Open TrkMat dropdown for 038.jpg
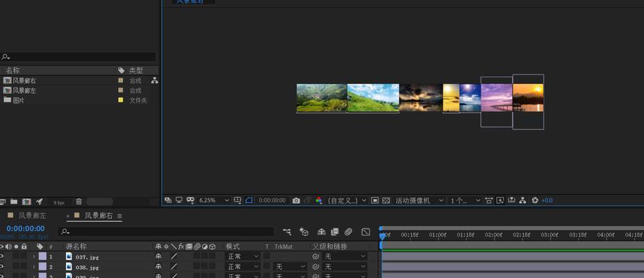The width and height of the screenshot is (644, 278). pos(290,267)
